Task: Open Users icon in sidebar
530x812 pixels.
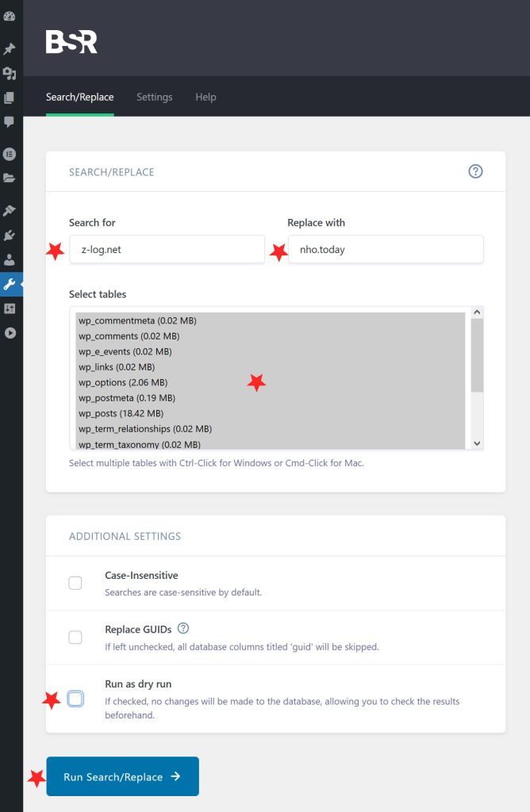Action: [x=10, y=259]
